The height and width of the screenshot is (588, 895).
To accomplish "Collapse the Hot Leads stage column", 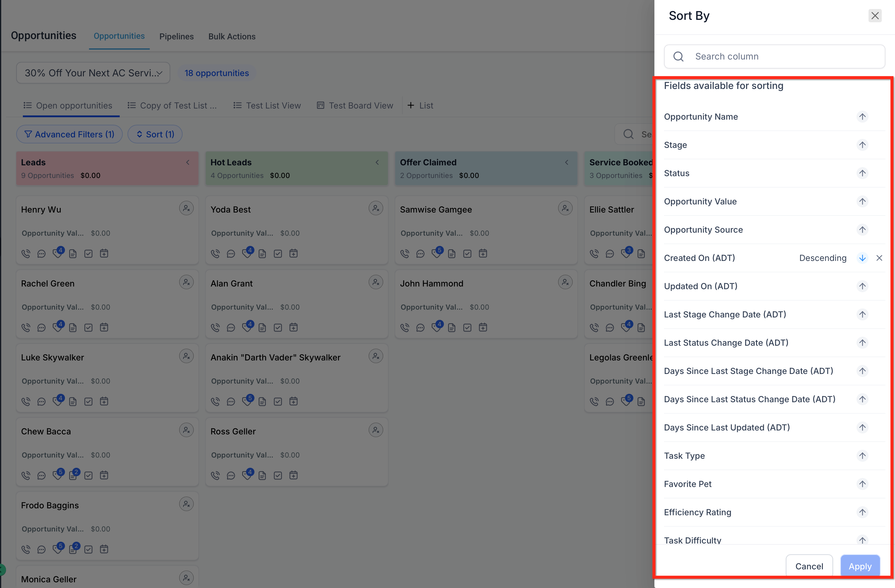I will click(377, 162).
